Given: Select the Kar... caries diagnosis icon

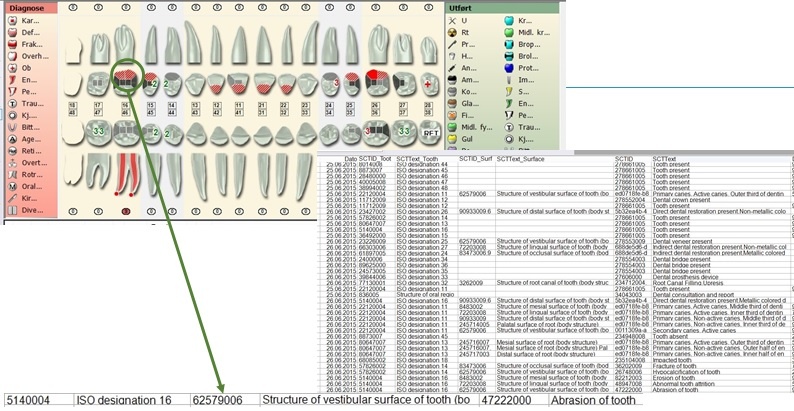Looking at the screenshot, I should point(13,21).
